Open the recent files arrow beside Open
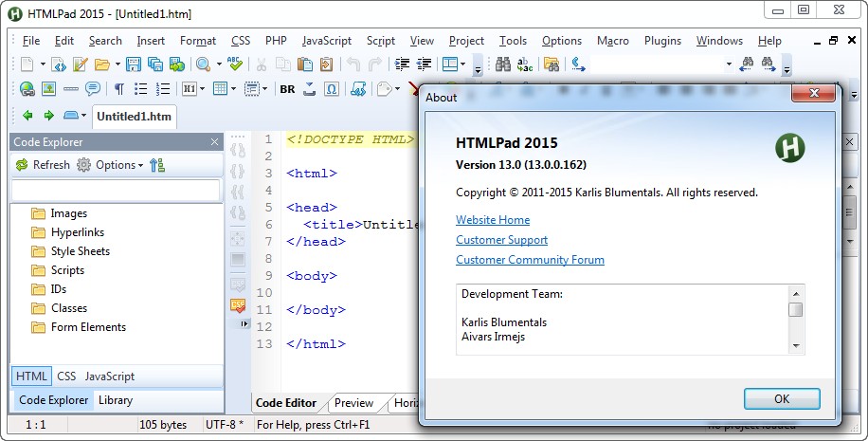Screen dimensions: 868x441 click(118, 64)
